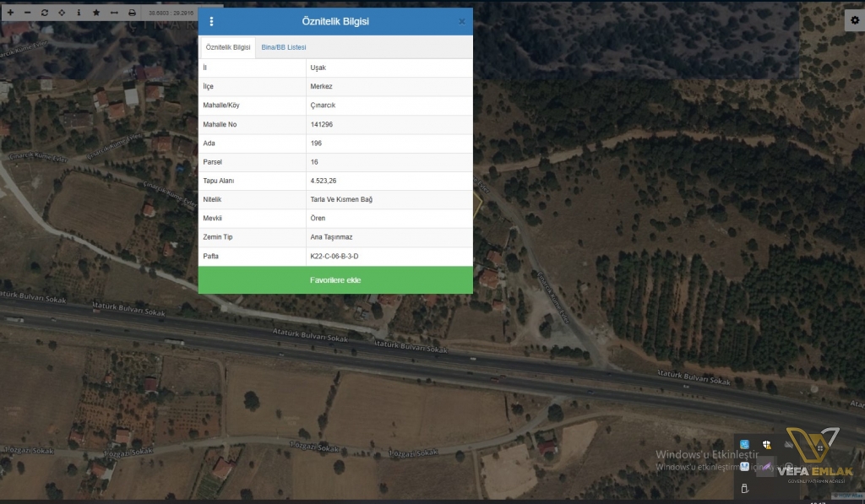Open the three-dot menu in Öznitelik Bilgisi
This screenshot has height=504, width=865.
(211, 21)
